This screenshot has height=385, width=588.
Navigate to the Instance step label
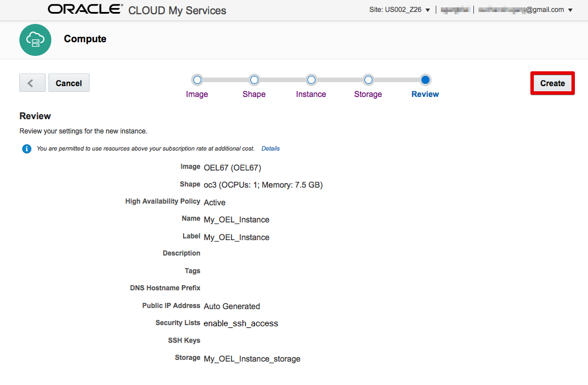(x=311, y=94)
